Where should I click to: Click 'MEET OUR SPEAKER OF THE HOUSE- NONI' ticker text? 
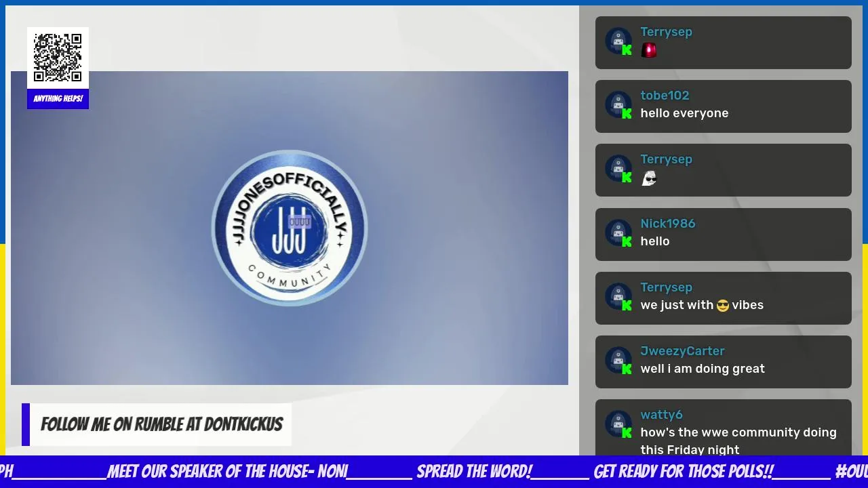[228, 472]
